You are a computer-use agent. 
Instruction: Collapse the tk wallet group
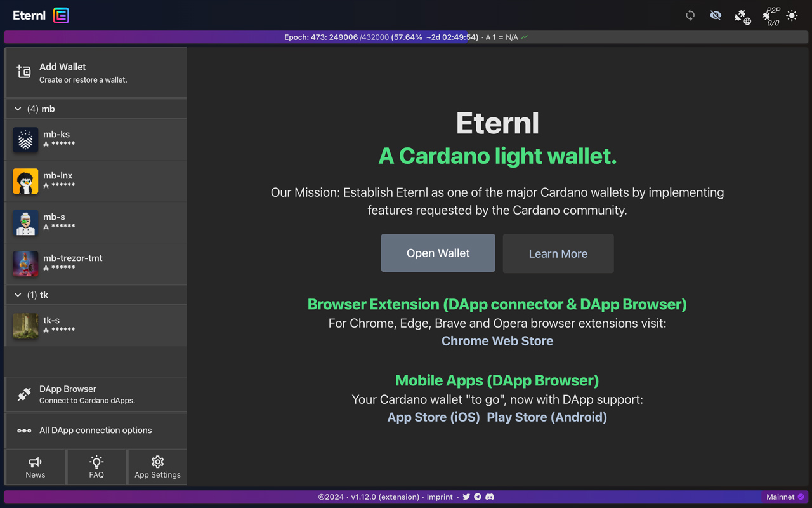[18, 295]
